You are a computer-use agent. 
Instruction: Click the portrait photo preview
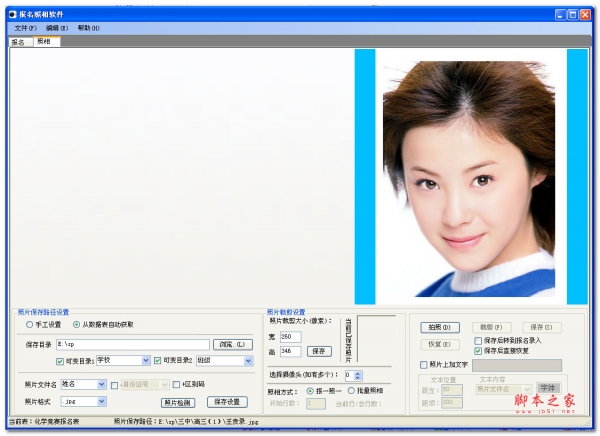click(471, 176)
